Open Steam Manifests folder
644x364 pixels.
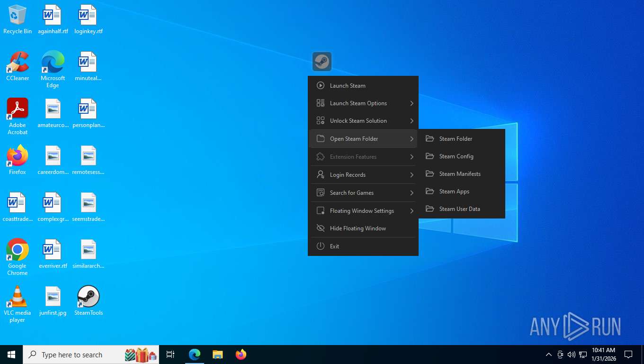(x=462, y=174)
